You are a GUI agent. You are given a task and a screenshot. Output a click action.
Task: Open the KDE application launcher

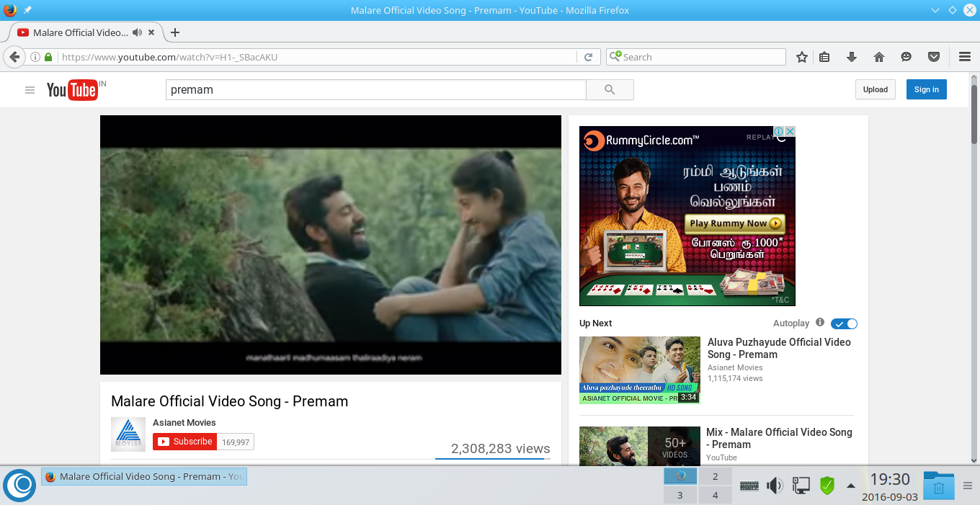pos(20,485)
